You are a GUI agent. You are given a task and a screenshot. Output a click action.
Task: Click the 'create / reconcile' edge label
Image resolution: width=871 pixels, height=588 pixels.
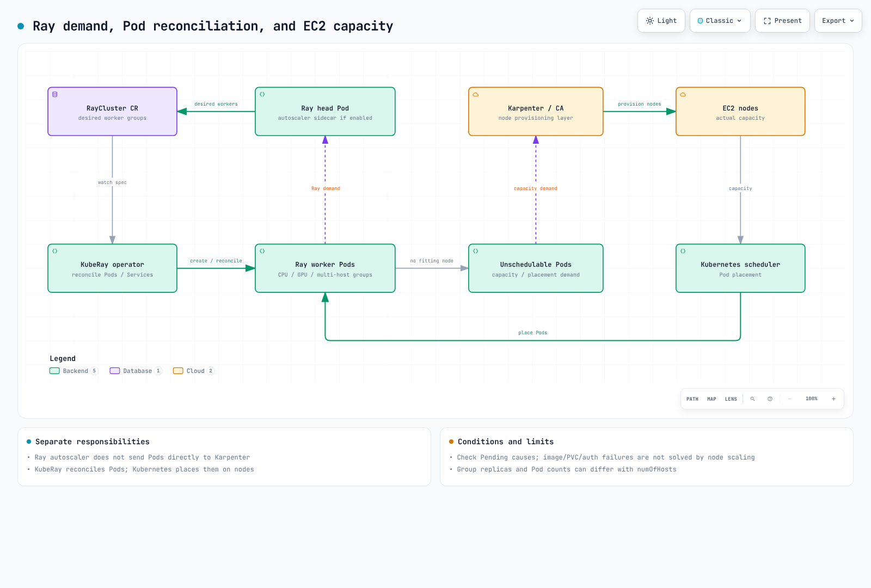pos(216,261)
